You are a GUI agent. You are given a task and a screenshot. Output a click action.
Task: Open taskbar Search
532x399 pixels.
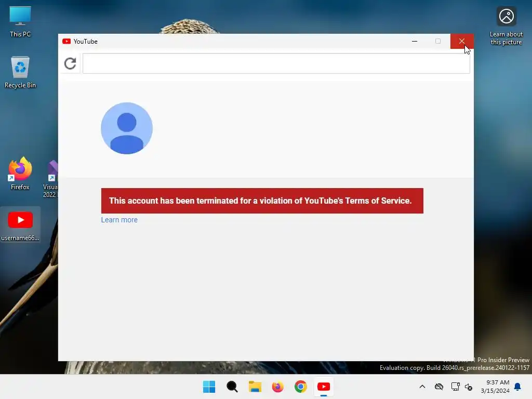pyautogui.click(x=232, y=387)
